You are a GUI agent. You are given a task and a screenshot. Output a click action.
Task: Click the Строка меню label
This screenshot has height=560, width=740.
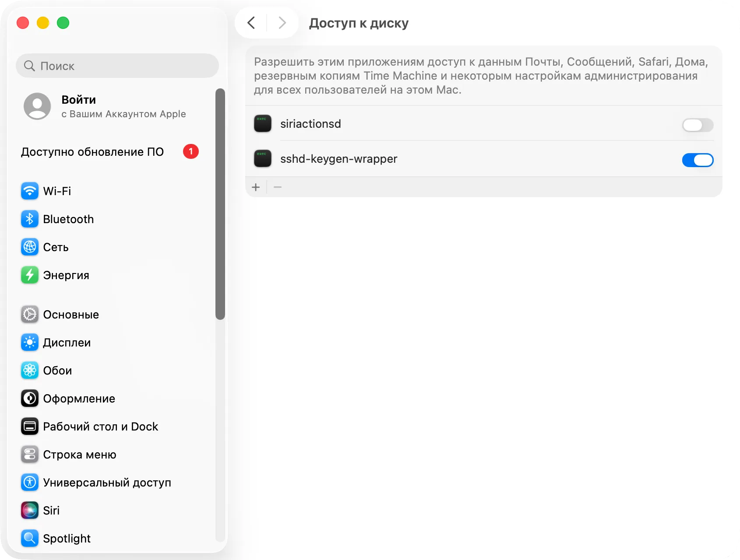pos(80,455)
